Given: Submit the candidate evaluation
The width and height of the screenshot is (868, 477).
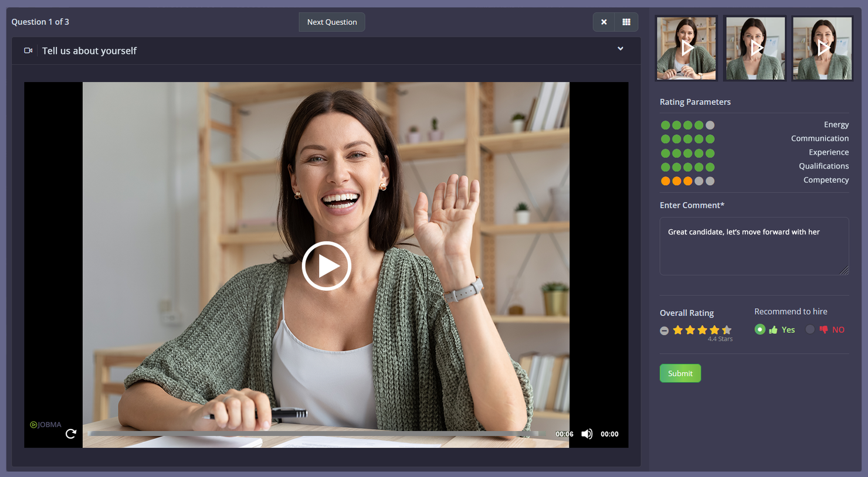Looking at the screenshot, I should point(680,373).
